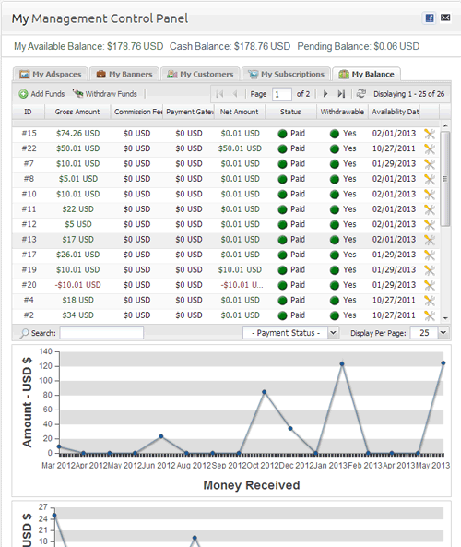The image size is (461, 547).
Task: Click the table scrollbar down arrow
Action: pyautogui.click(x=445, y=318)
